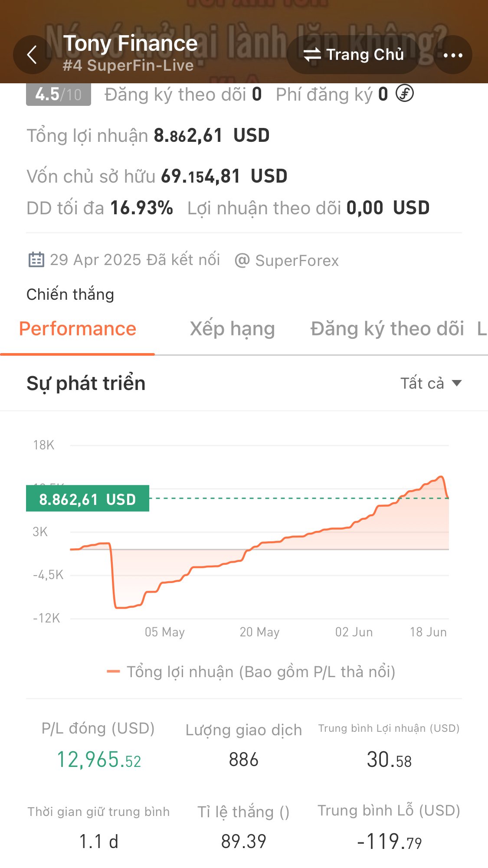Tap the swap arrows icon beside Trang Chủ
The height and width of the screenshot is (868, 488).
tap(312, 55)
